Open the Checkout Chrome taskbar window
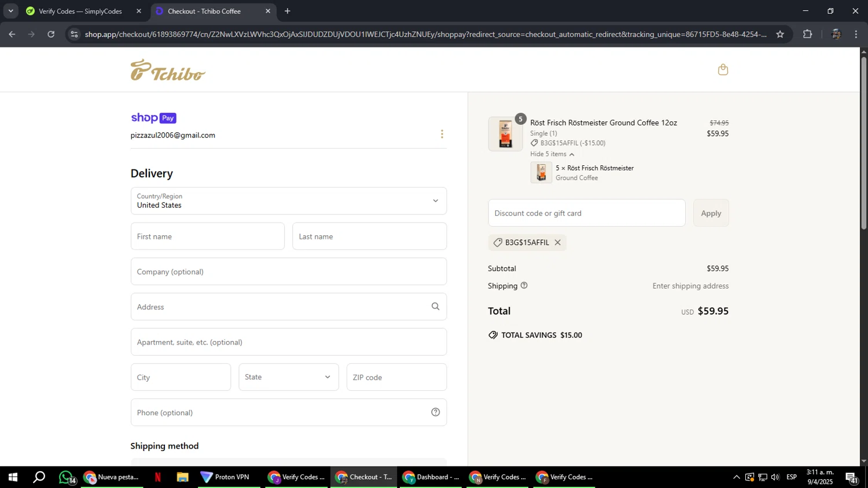 (x=365, y=477)
